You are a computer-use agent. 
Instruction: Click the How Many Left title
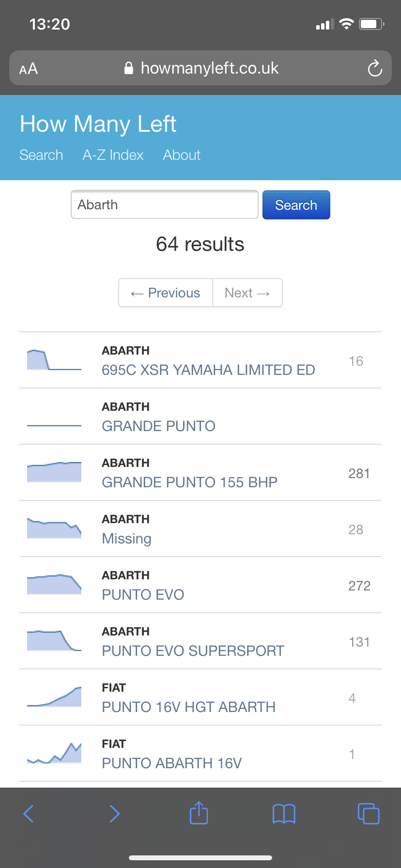(x=98, y=124)
